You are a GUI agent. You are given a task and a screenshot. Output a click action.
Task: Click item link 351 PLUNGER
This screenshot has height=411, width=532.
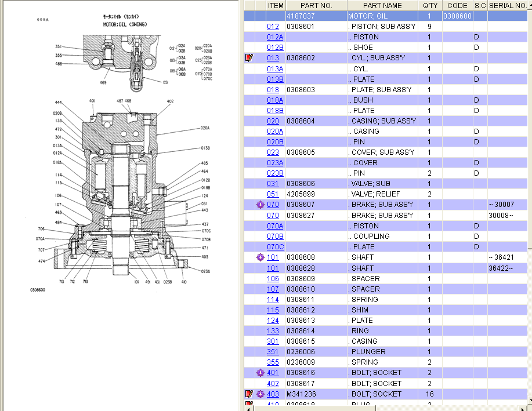[273, 352]
